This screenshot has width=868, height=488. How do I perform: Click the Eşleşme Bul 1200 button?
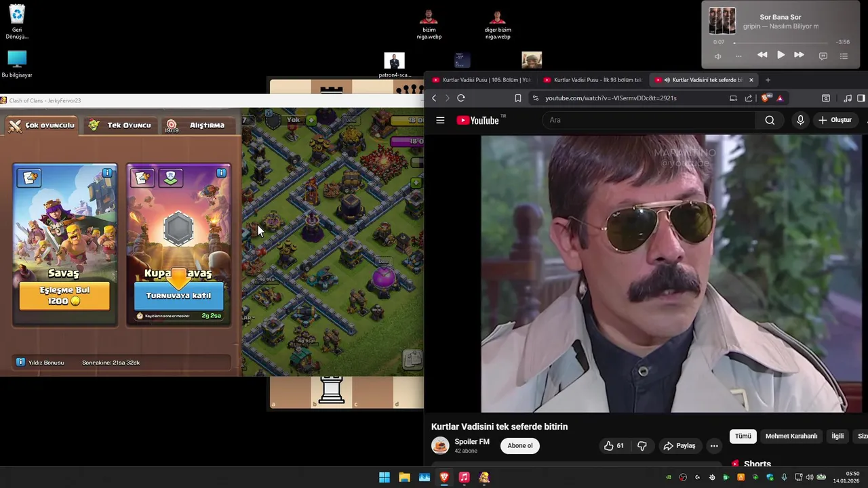coord(64,296)
